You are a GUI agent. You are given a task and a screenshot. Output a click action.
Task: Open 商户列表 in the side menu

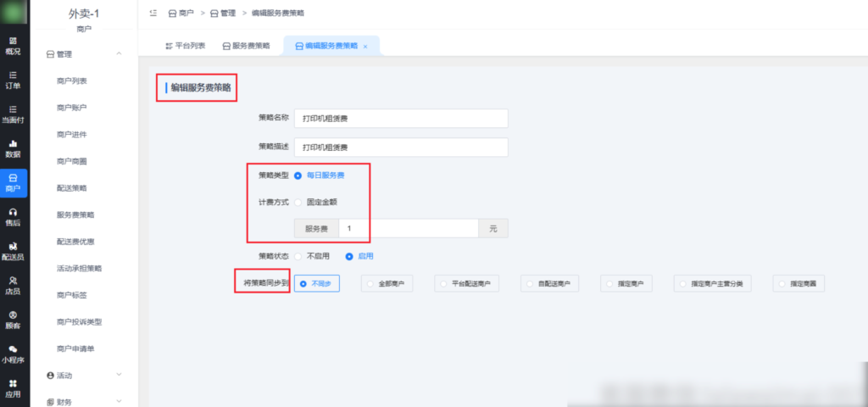pyautogui.click(x=72, y=81)
